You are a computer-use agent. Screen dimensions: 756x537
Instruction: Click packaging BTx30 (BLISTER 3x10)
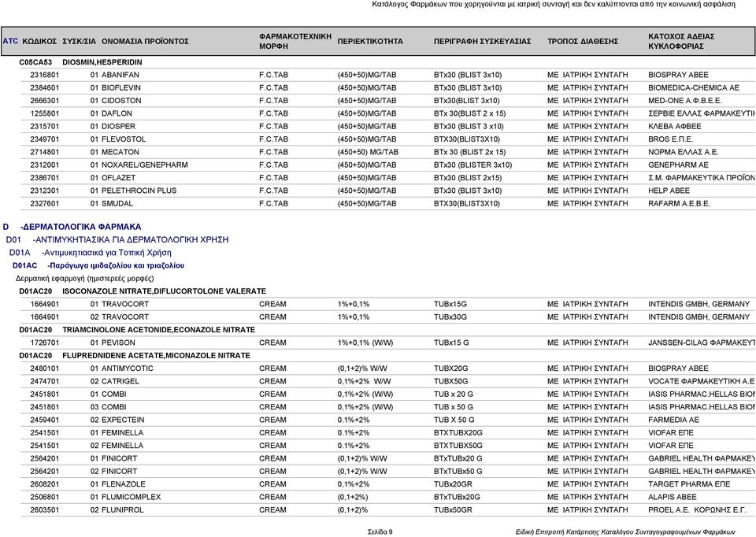pos(473,165)
